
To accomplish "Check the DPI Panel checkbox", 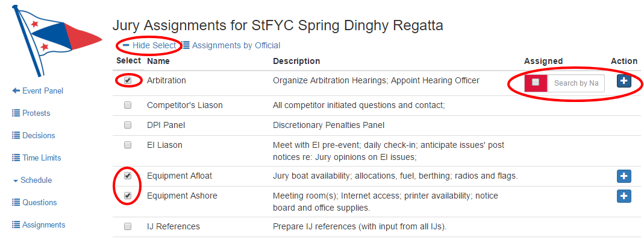I will point(128,125).
